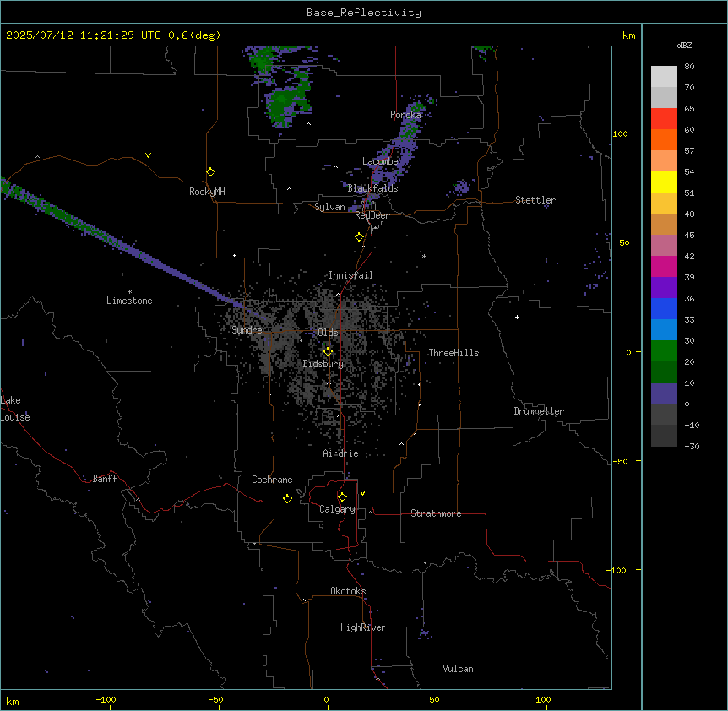The width and height of the screenshot is (728, 711).
Task: Click the RedDeer city label
Action: (x=372, y=215)
